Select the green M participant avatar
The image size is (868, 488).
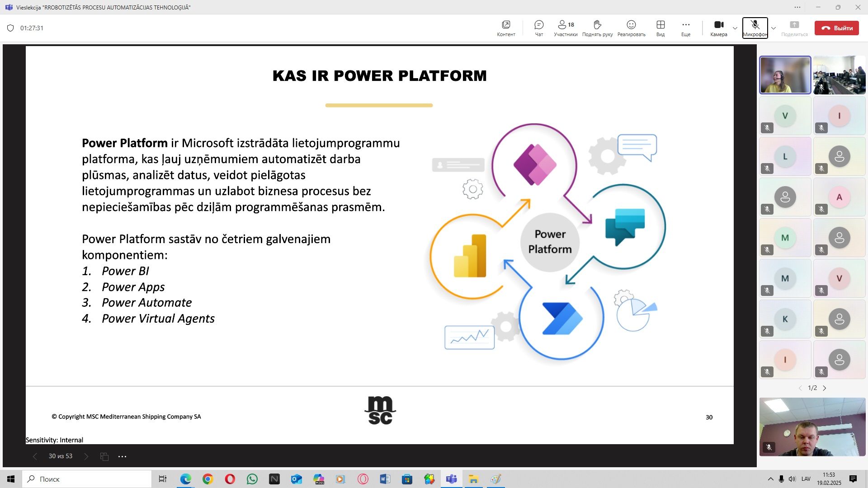[785, 238]
